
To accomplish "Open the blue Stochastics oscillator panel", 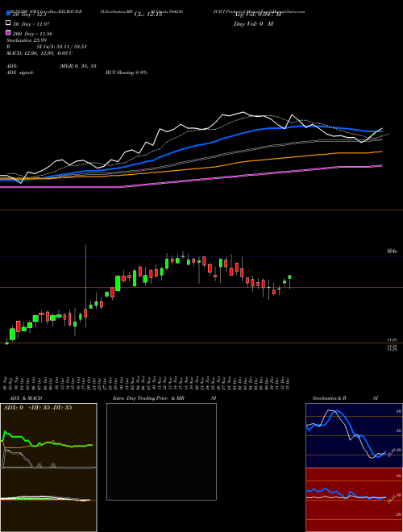I will click(x=354, y=435).
